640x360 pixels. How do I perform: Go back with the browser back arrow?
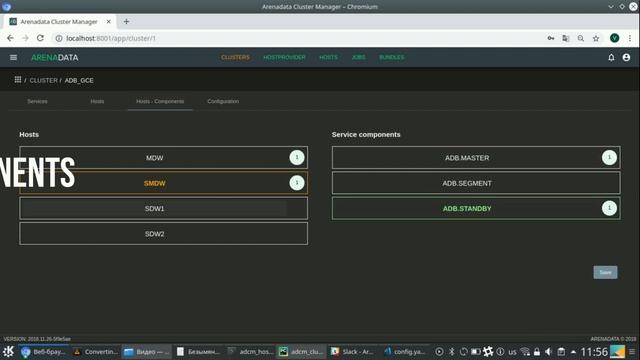click(x=10, y=38)
